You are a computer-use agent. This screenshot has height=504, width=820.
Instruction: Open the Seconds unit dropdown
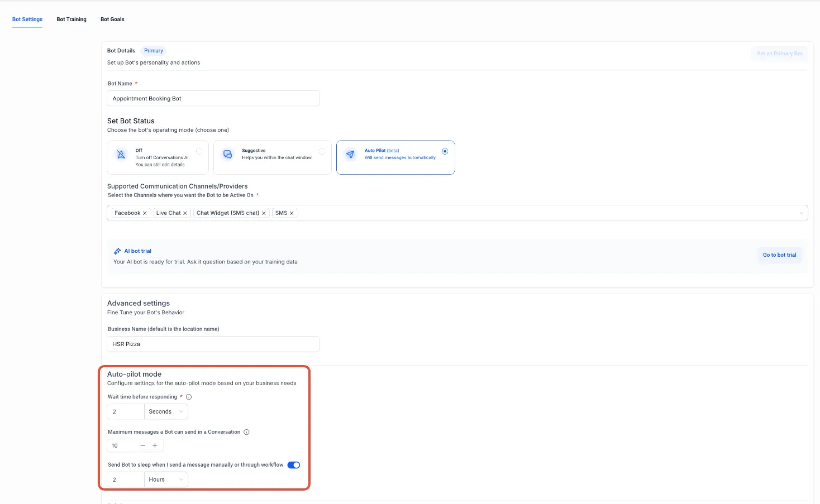(166, 412)
